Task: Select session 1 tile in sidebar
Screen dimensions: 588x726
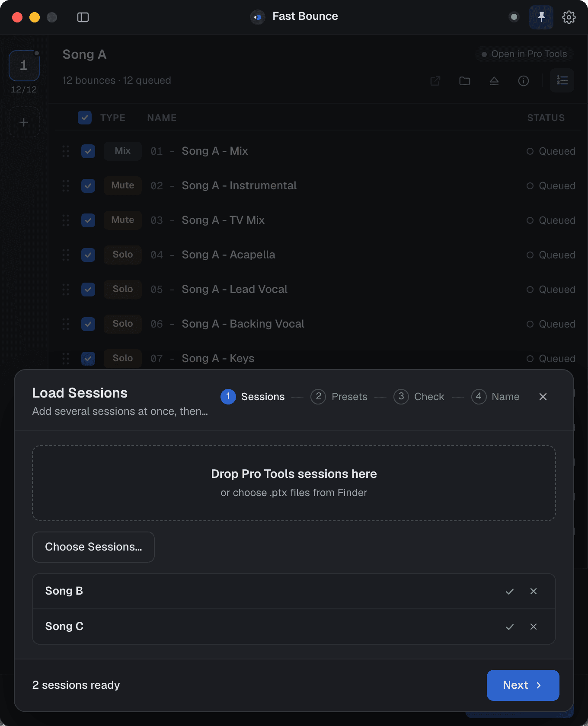Action: coord(24,66)
